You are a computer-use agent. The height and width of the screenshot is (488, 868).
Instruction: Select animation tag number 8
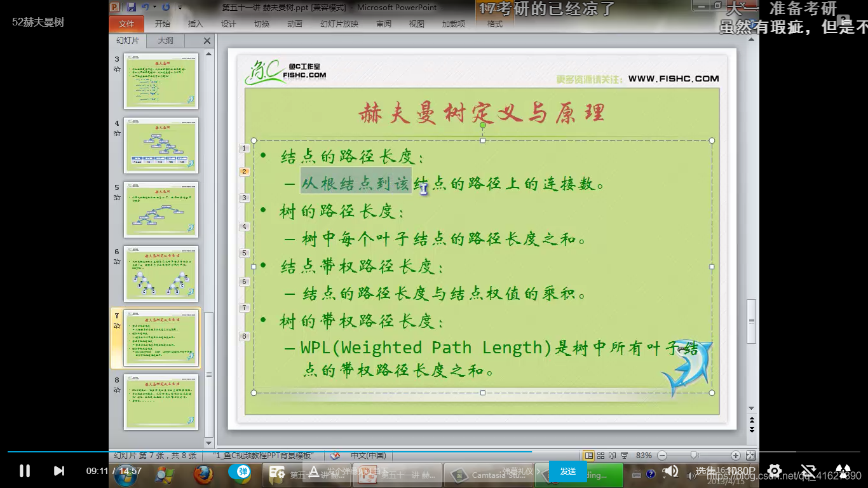pos(244,336)
